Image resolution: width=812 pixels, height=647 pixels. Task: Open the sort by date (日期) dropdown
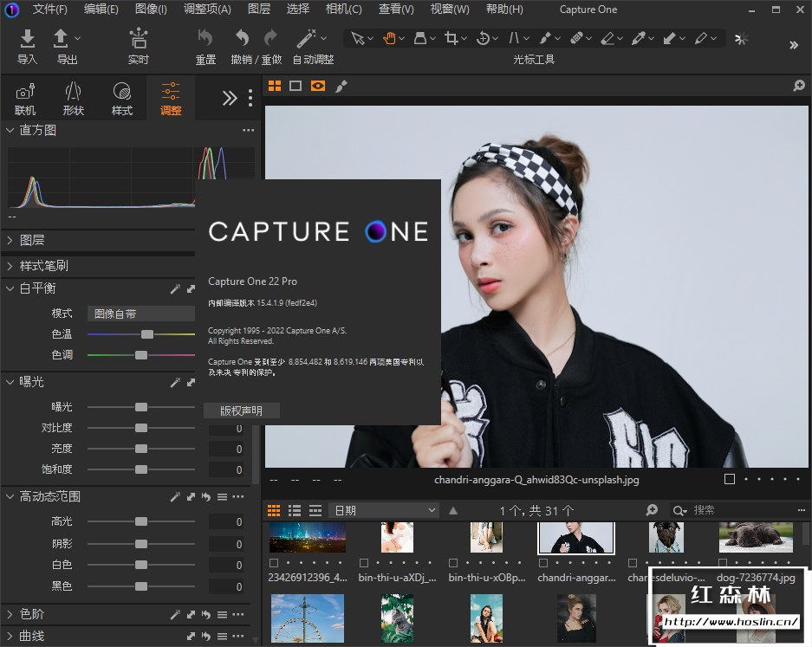pyautogui.click(x=385, y=510)
